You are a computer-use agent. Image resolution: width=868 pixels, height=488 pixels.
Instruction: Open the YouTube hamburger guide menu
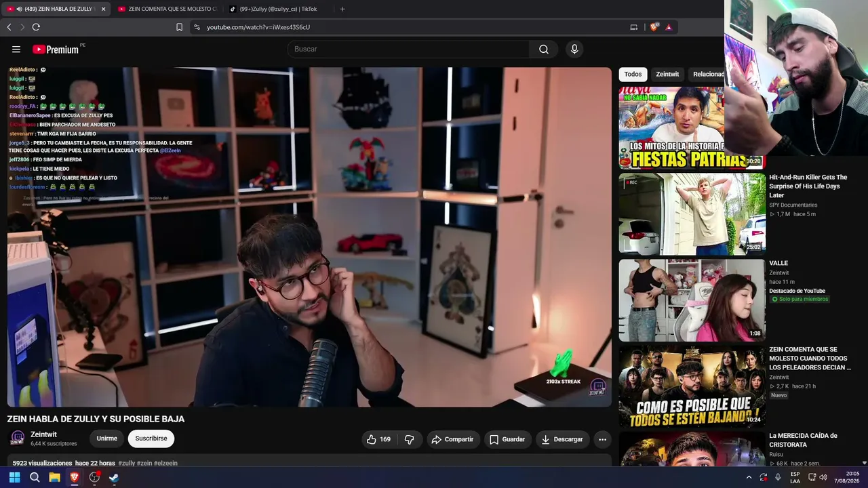point(16,49)
